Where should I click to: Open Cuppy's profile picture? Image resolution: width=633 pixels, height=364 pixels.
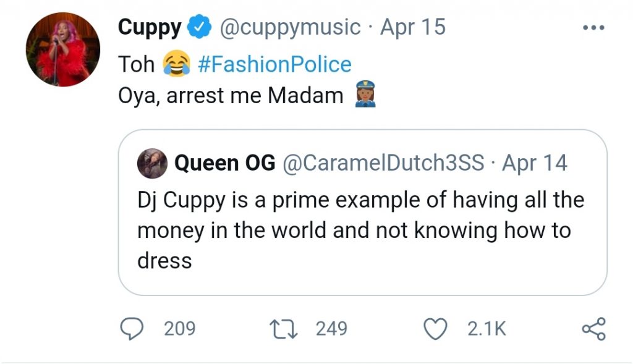[x=62, y=49]
